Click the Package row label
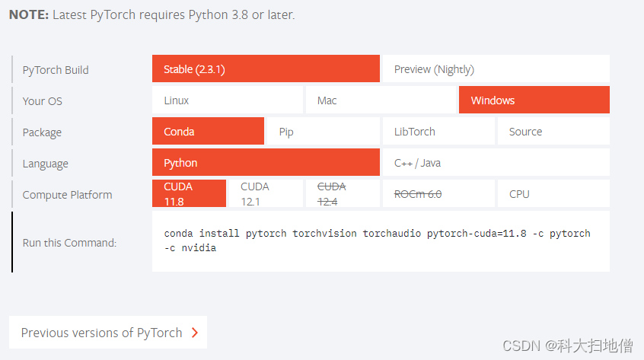 pos(42,132)
